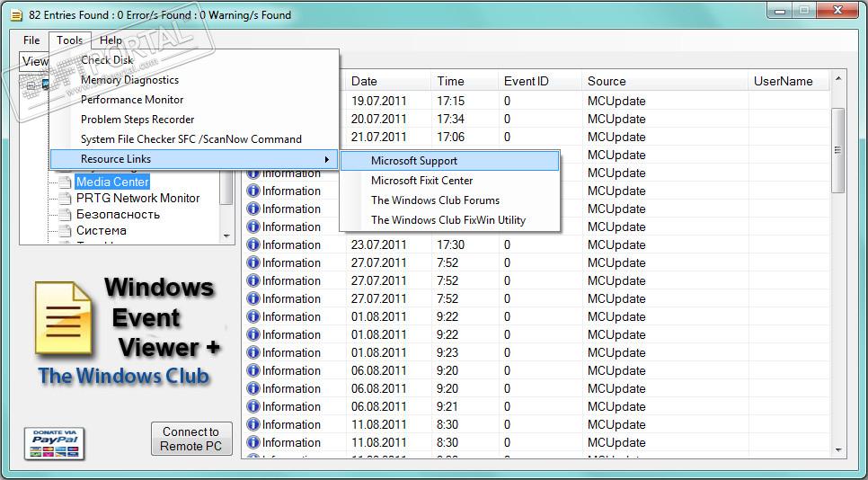Click the Donate via PayPal button
The width and height of the screenshot is (868, 480).
[54, 443]
